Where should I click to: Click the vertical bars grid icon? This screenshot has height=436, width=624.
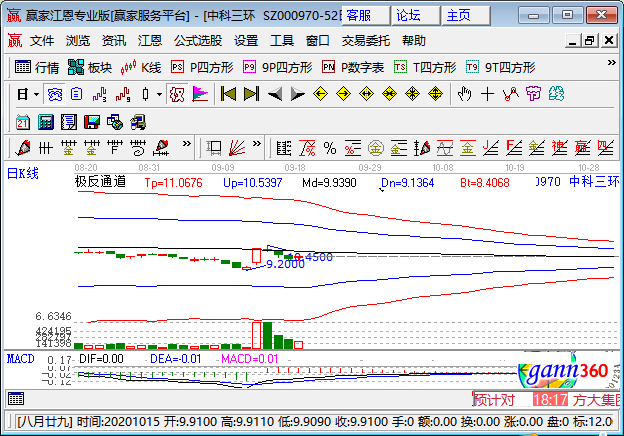46,148
